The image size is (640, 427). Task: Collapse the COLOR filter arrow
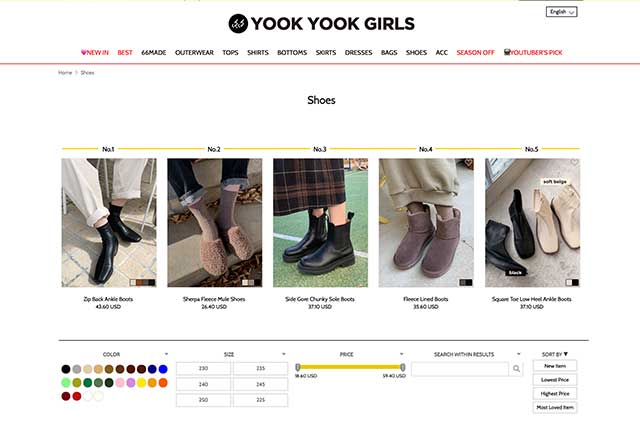166,354
